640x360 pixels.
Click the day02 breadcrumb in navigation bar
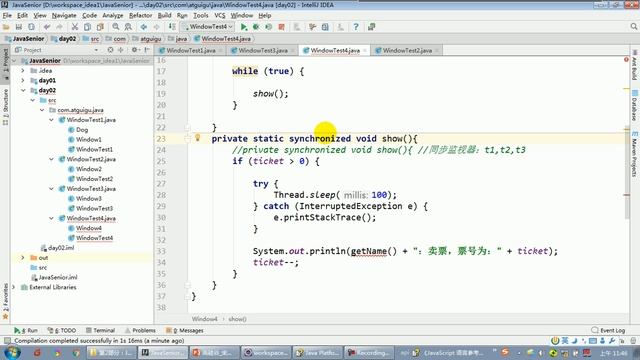point(64,39)
